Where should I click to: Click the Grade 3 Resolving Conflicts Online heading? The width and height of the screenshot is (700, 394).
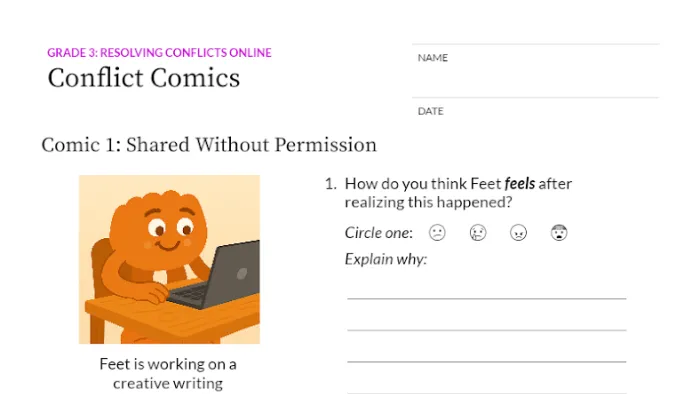click(159, 53)
